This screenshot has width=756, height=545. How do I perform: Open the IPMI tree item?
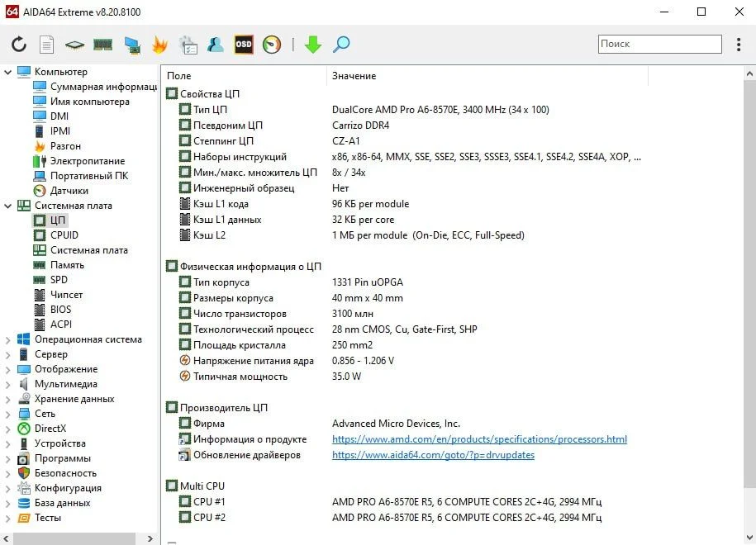pyautogui.click(x=51, y=131)
